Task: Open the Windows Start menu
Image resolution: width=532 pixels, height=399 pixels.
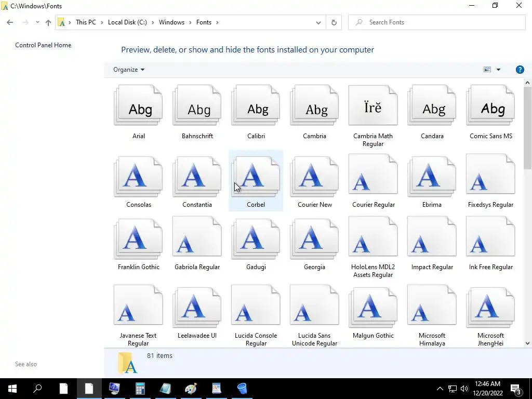Action: (x=12, y=389)
